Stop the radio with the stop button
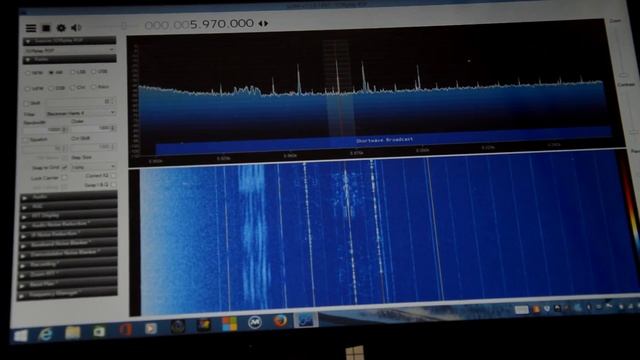This screenshot has height=360, width=640. (x=46, y=28)
